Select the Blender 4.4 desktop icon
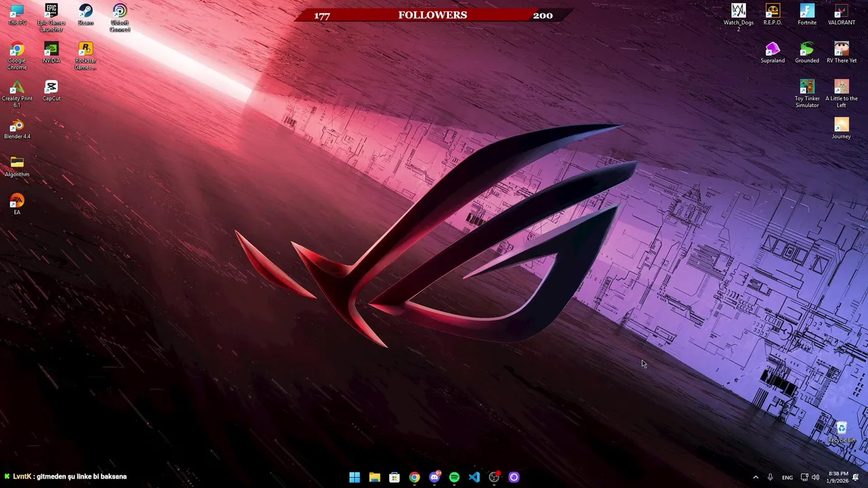 (x=17, y=129)
